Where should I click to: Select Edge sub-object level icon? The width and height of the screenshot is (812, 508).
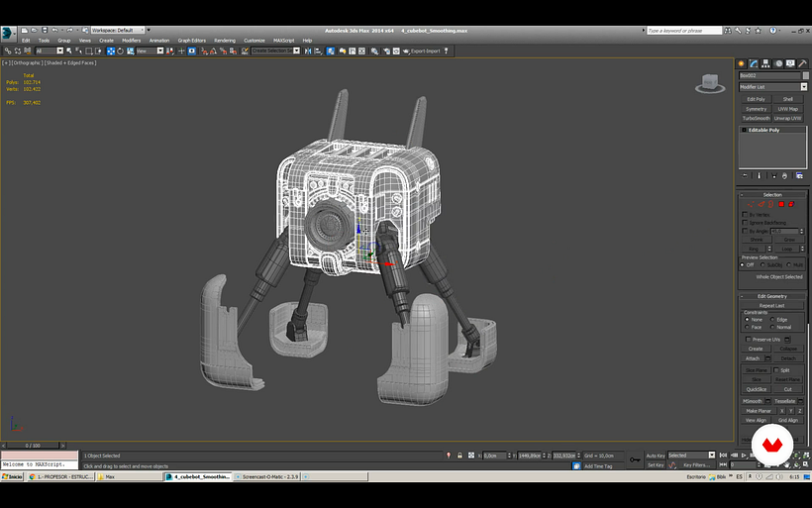tap(761, 204)
